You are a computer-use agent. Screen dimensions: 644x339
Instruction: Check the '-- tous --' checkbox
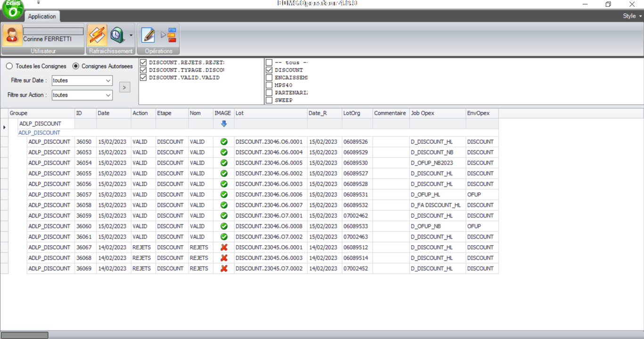pos(269,62)
